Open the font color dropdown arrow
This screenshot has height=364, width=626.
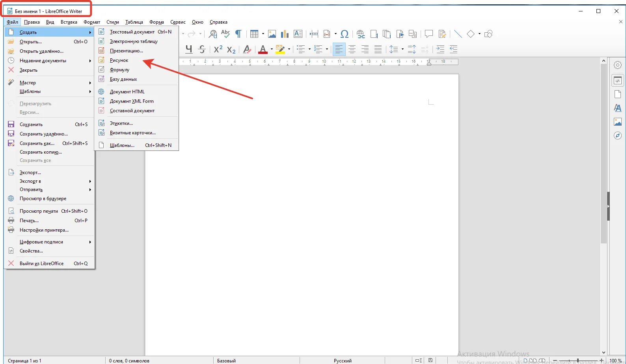tap(272, 49)
